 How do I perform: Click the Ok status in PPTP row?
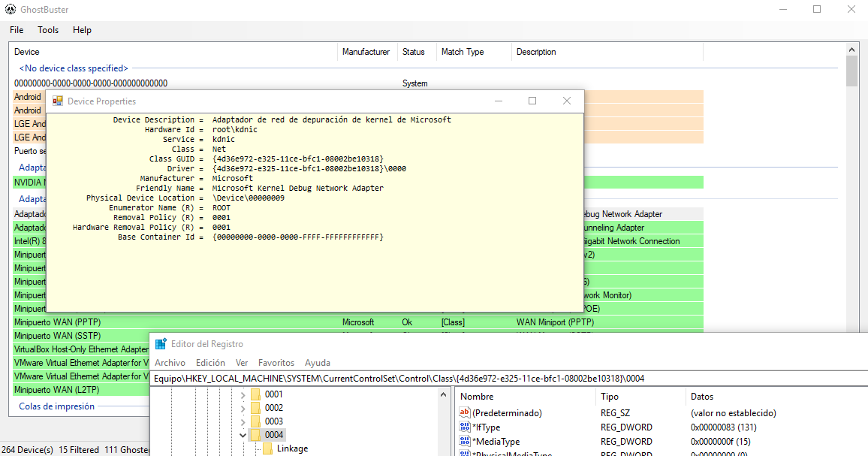point(408,322)
